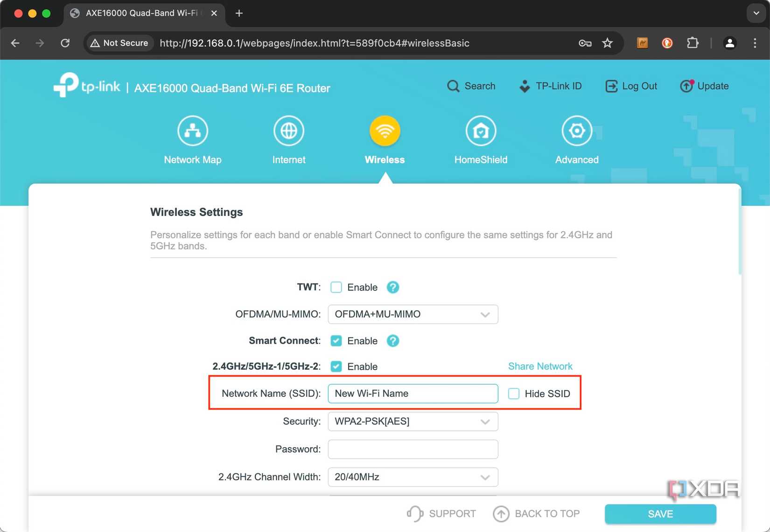The height and width of the screenshot is (532, 770).
Task: Open the Network Map section
Action: coord(192,139)
